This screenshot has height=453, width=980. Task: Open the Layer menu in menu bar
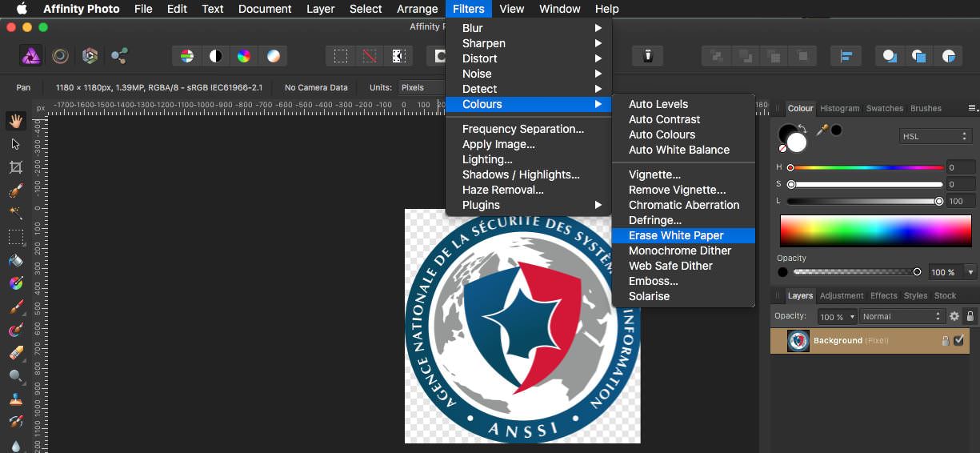coord(321,9)
